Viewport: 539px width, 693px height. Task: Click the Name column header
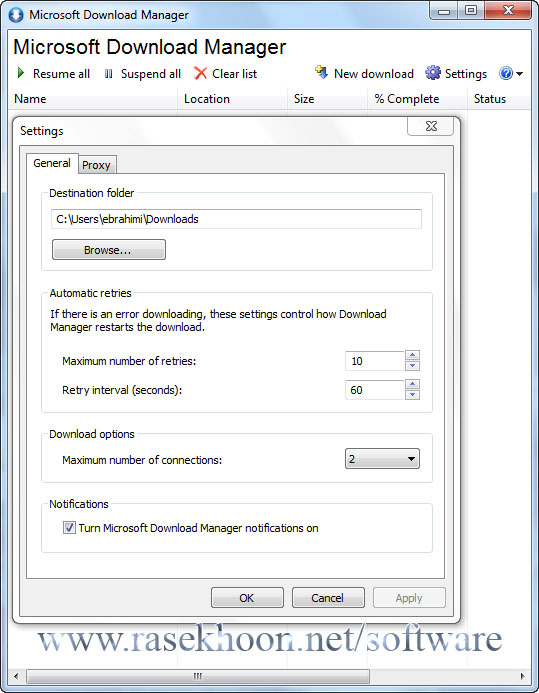pos(93,99)
